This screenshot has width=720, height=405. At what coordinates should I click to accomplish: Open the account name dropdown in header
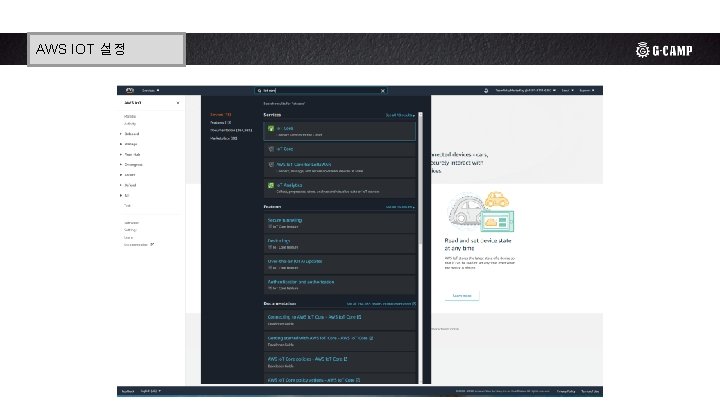pyautogui.click(x=525, y=90)
